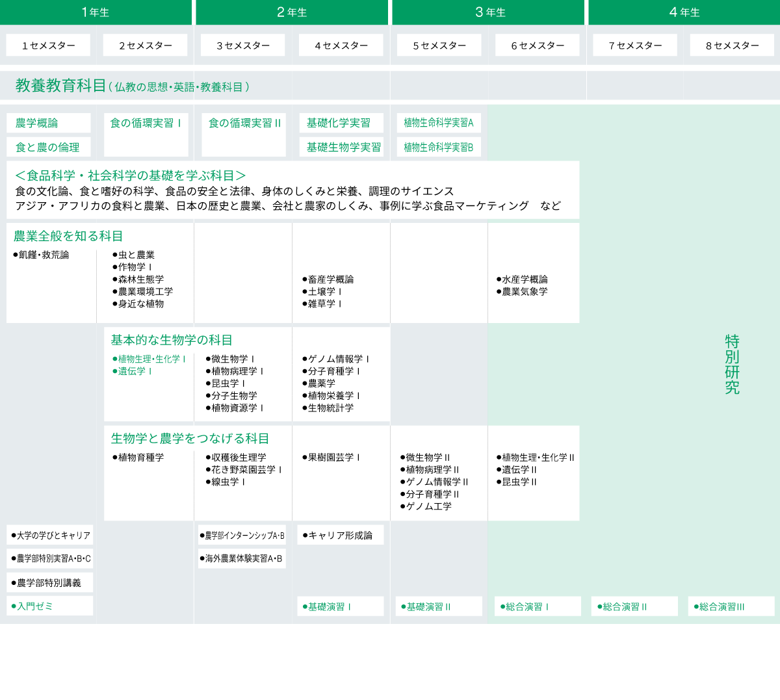Click 飢饉・救荒論 course

(x=41, y=255)
